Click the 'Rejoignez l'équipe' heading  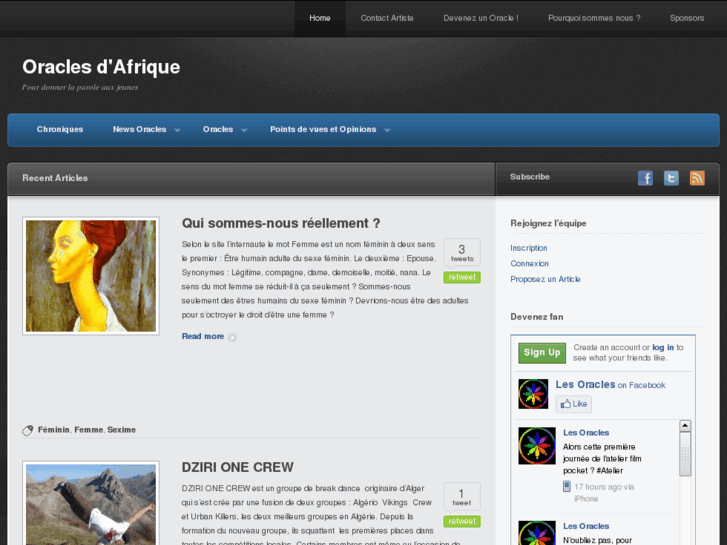(548, 224)
